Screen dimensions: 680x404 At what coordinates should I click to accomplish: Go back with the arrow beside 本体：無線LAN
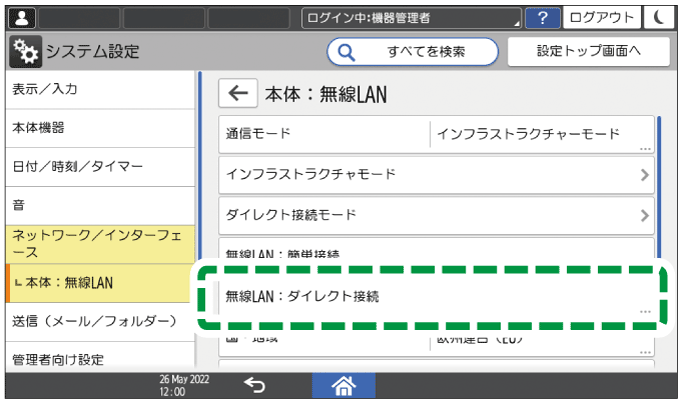238,93
